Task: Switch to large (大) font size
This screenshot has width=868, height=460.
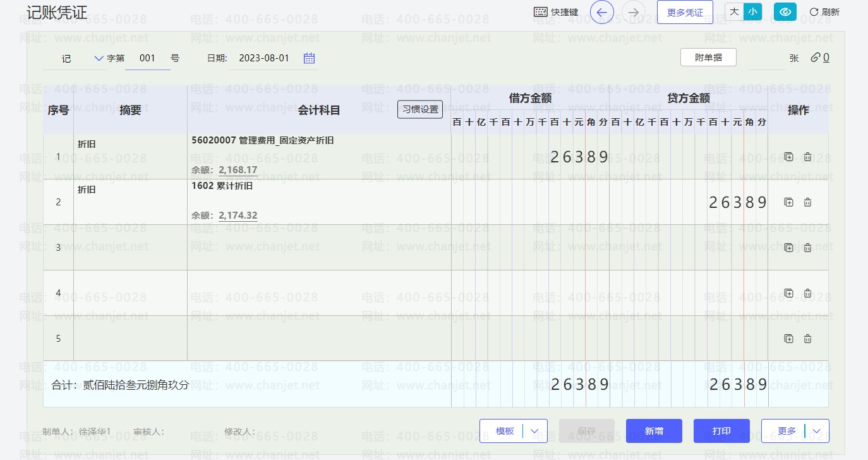Action: (x=734, y=12)
